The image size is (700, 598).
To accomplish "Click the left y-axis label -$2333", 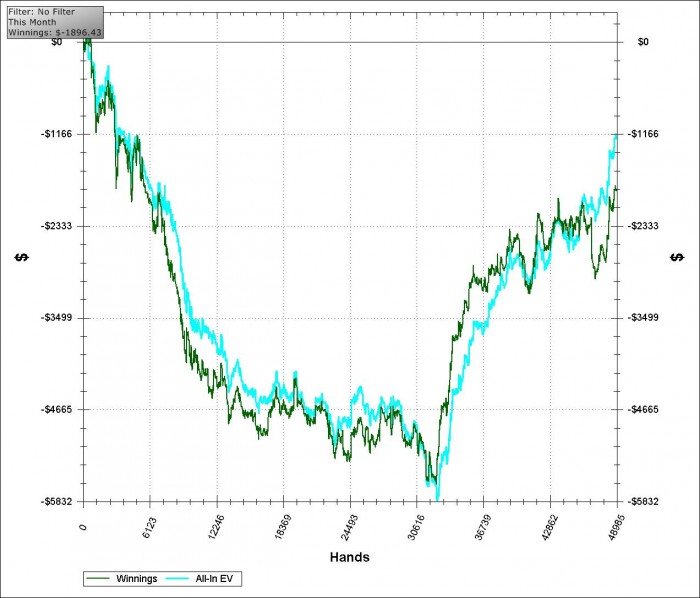I will [57, 226].
